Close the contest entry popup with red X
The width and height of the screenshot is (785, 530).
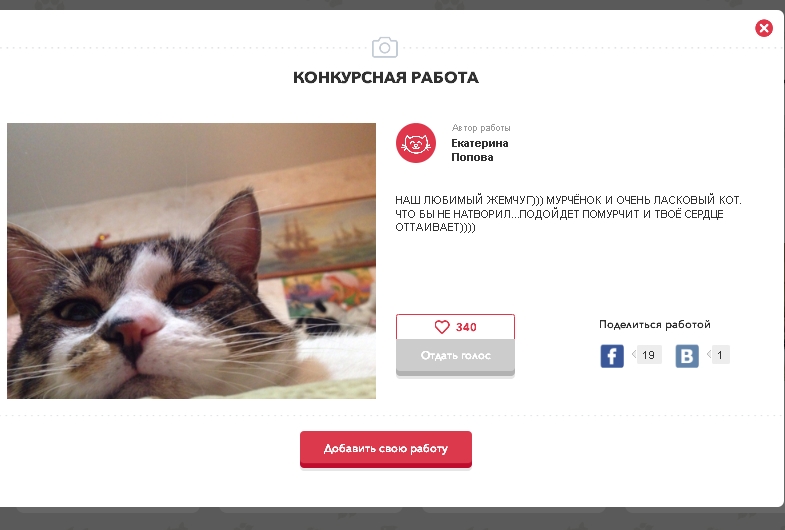click(763, 28)
